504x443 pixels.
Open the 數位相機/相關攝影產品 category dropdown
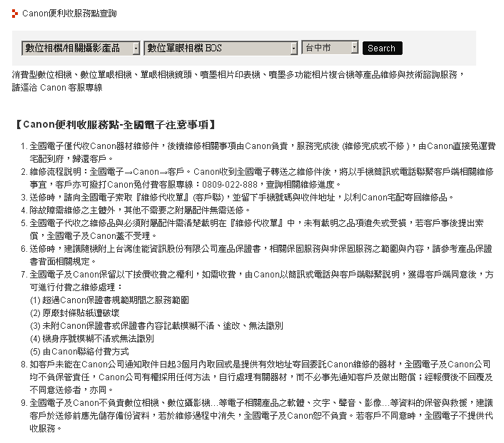tap(81, 49)
